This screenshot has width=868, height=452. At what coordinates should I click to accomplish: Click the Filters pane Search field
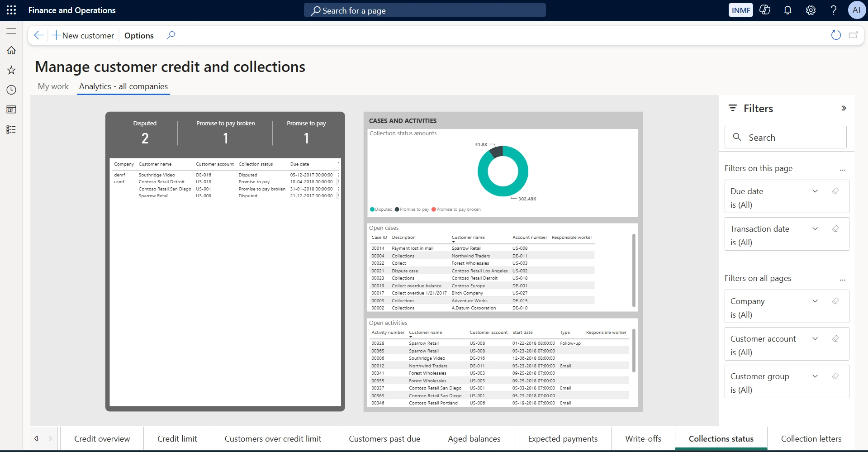click(785, 137)
